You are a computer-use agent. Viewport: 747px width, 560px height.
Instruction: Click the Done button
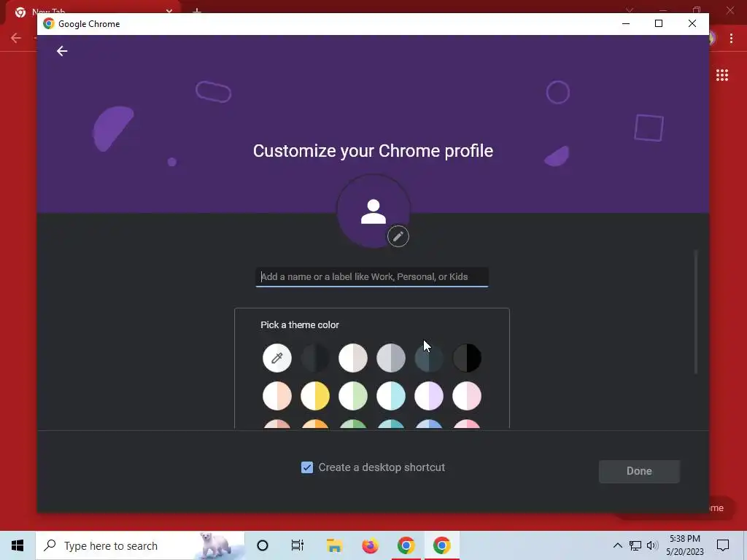coord(639,471)
